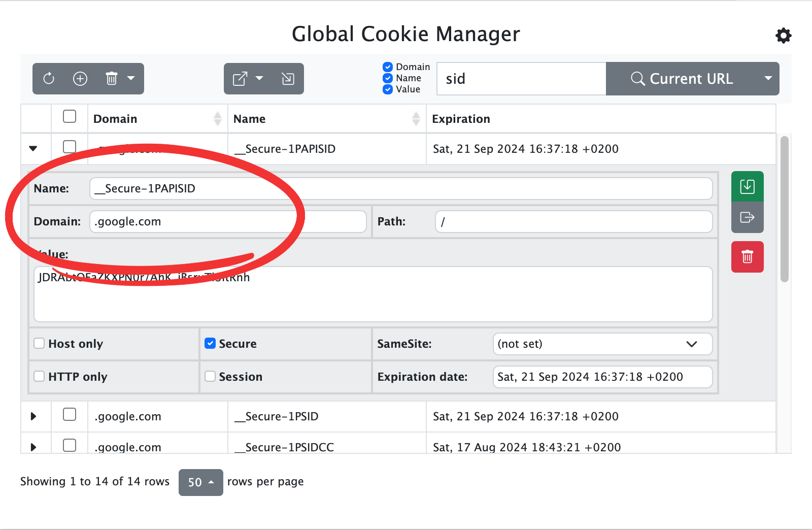Click the import cookies icon

288,79
